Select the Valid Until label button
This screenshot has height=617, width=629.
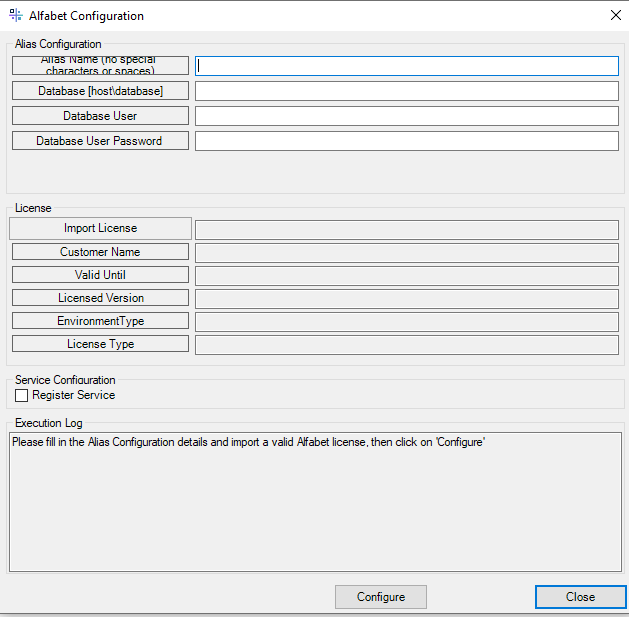[x=100, y=275]
